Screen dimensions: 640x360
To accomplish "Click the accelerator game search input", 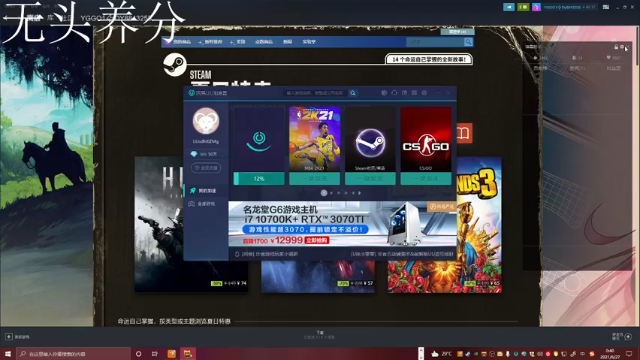I will pyautogui.click(x=316, y=93).
